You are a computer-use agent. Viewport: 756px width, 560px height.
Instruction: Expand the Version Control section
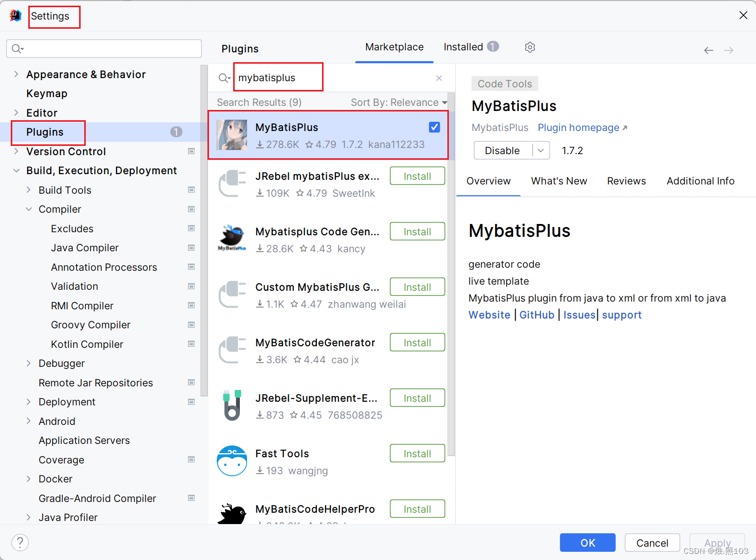(16, 151)
